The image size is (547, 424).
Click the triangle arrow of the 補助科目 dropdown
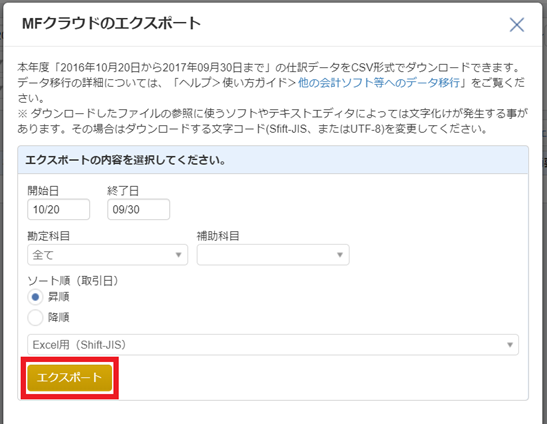pyautogui.click(x=340, y=255)
